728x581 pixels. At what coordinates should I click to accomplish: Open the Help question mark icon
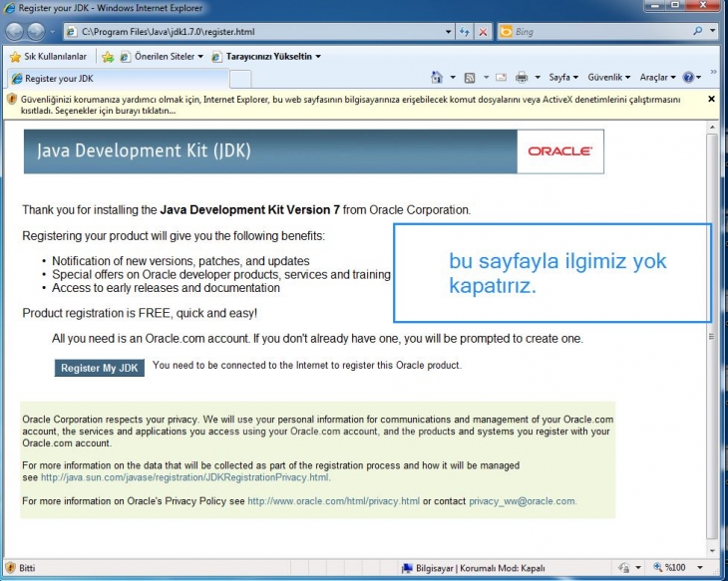[x=688, y=77]
